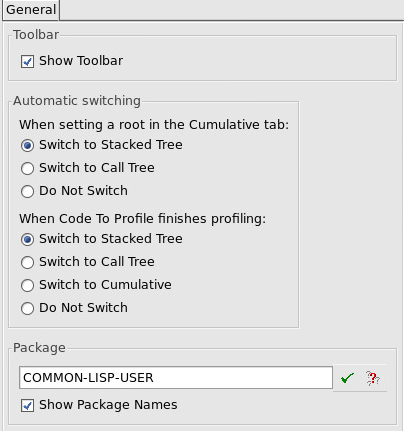Click the Show Package Names label

click(x=108, y=405)
